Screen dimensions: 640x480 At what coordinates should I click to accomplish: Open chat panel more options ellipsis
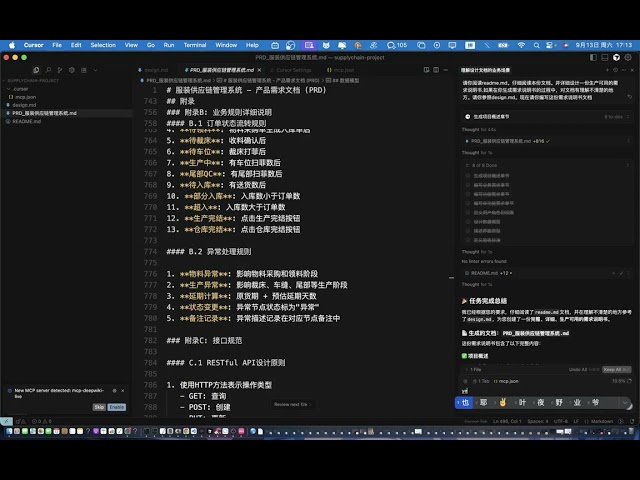coord(624,70)
